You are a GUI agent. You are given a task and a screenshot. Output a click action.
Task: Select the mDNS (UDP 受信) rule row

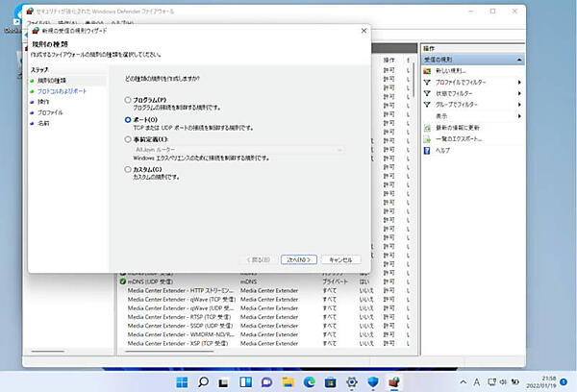(265, 282)
